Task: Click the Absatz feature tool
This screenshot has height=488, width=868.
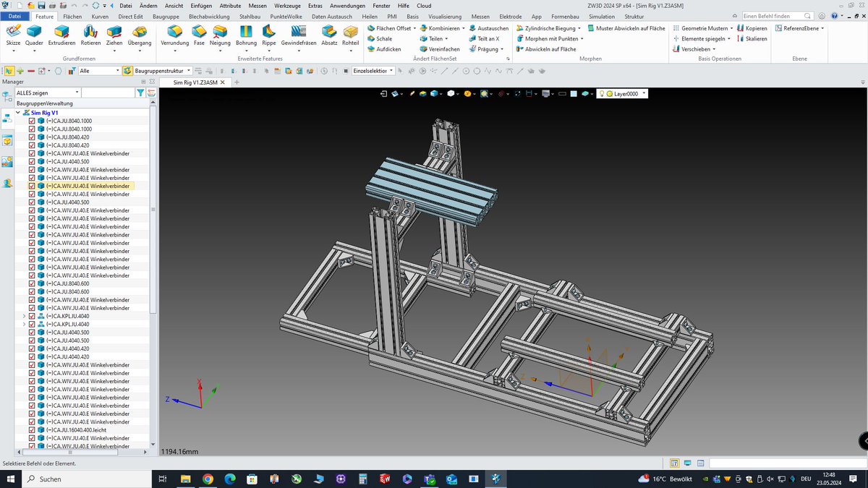Action: (329, 35)
